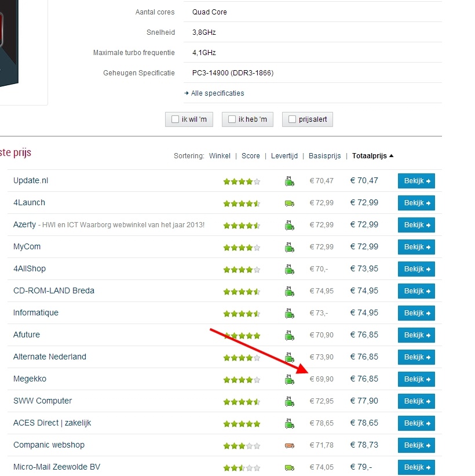Click the ACES Direct delivery truck icon
This screenshot has height=476, width=475.
[290, 423]
